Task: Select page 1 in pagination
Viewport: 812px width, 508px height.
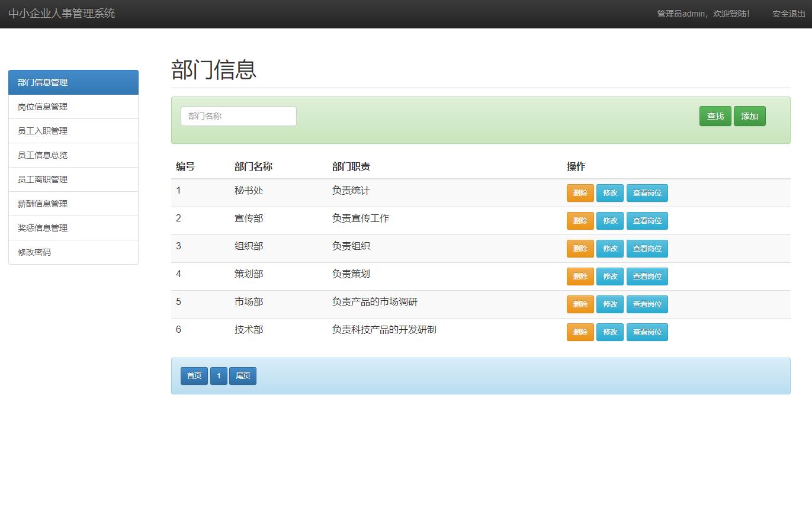Action: [219, 375]
